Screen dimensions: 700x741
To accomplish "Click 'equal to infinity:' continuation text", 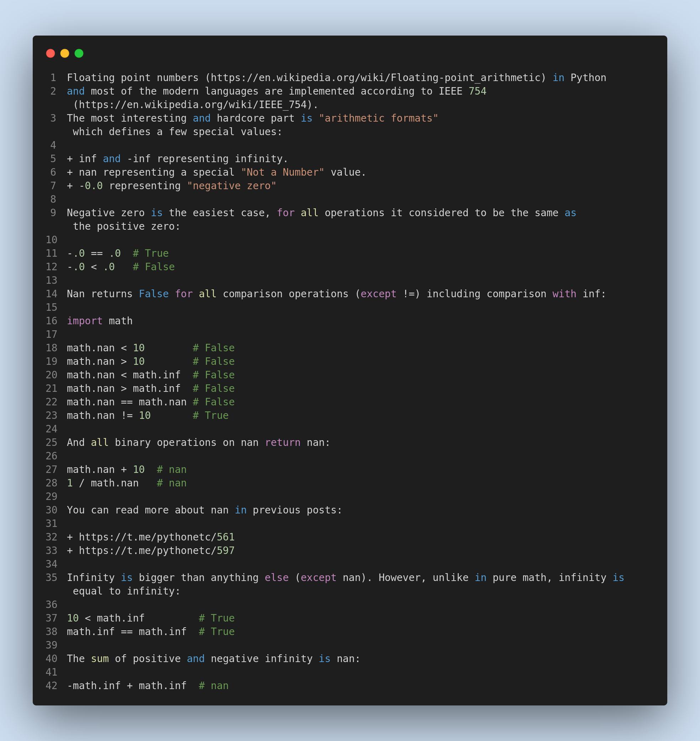I will [127, 591].
